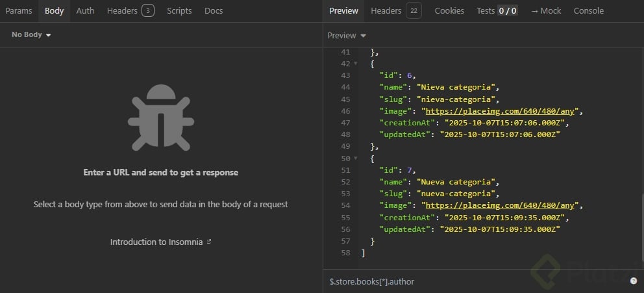Show the Tests 0 / 0 tab
Screen dimensions: 644x293
click(x=497, y=10)
